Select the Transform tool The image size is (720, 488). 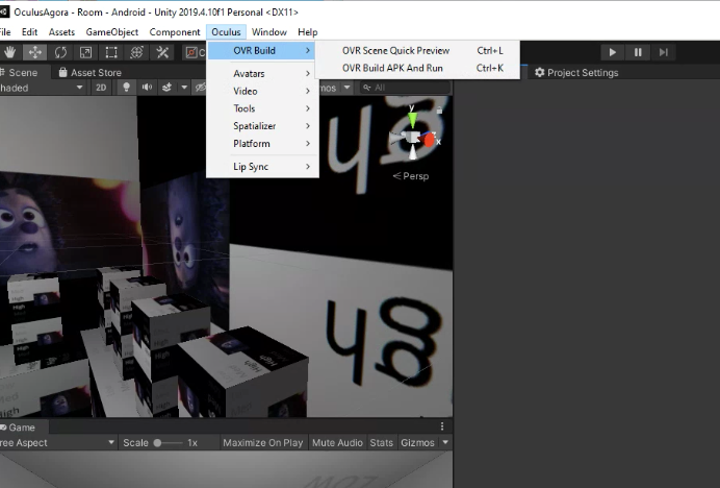tap(137, 52)
